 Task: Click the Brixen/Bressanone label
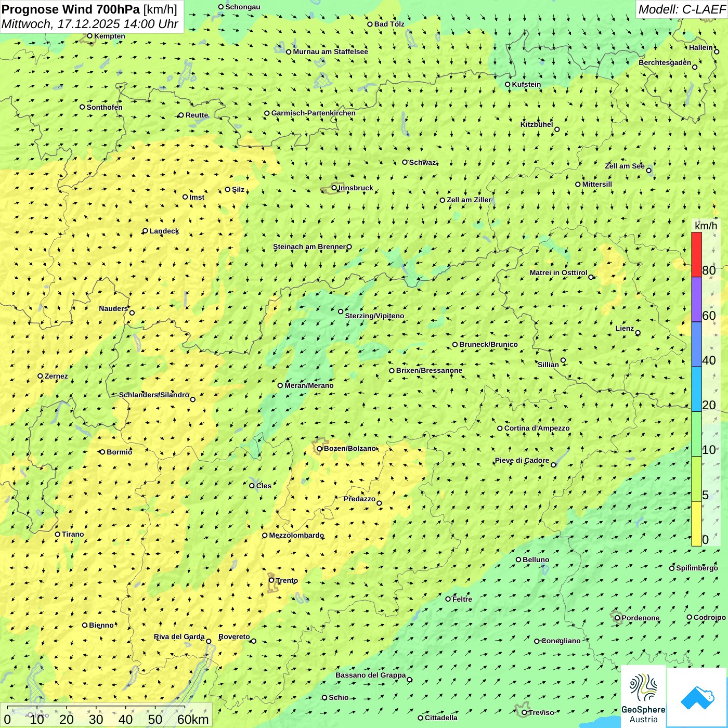pos(429,370)
